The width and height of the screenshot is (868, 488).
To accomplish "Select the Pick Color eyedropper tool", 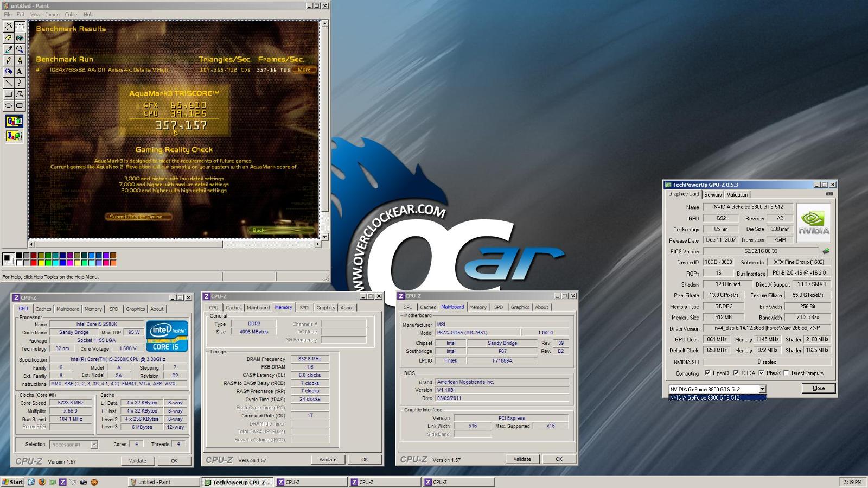I will (x=9, y=49).
